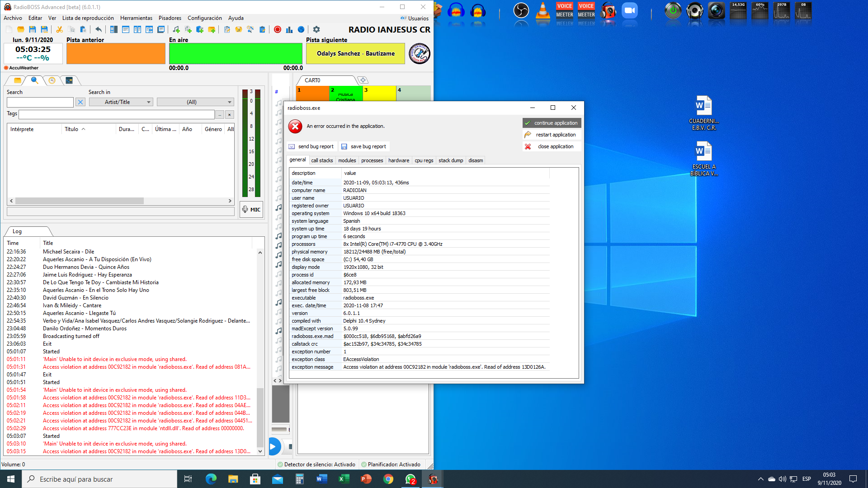Click save bug report button

[364, 146]
